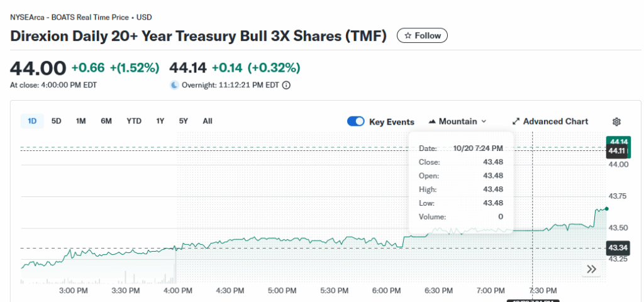Choose the 6M time range
Image resolution: width=644 pixels, height=302 pixels.
106,121
